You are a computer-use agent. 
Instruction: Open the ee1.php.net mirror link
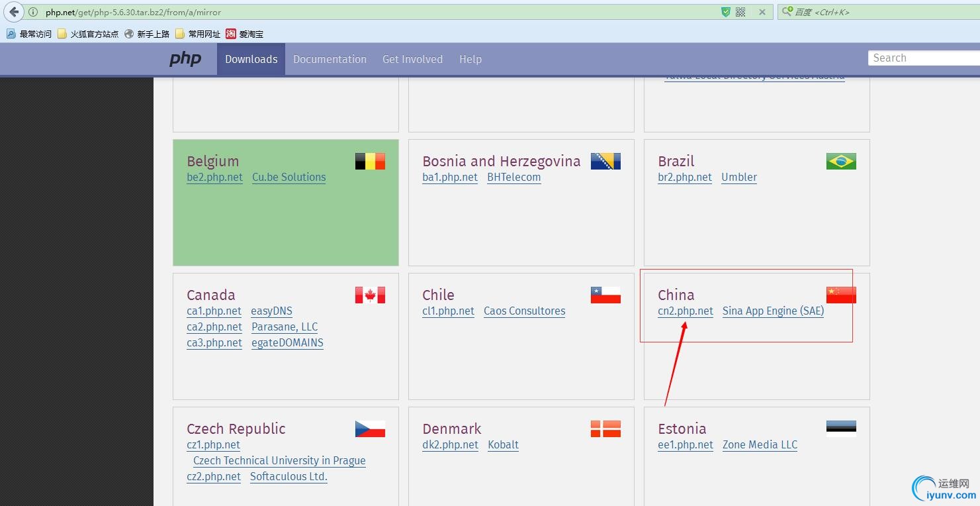tap(686, 445)
